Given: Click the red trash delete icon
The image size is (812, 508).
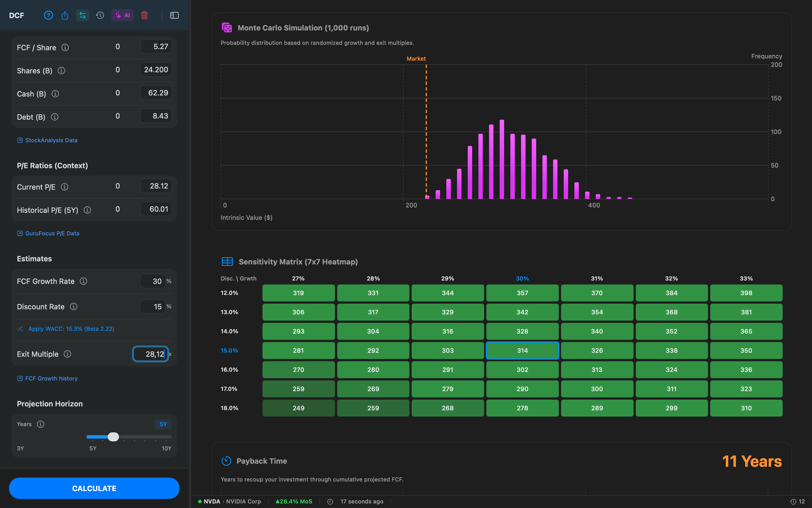Looking at the screenshot, I should coord(144,15).
